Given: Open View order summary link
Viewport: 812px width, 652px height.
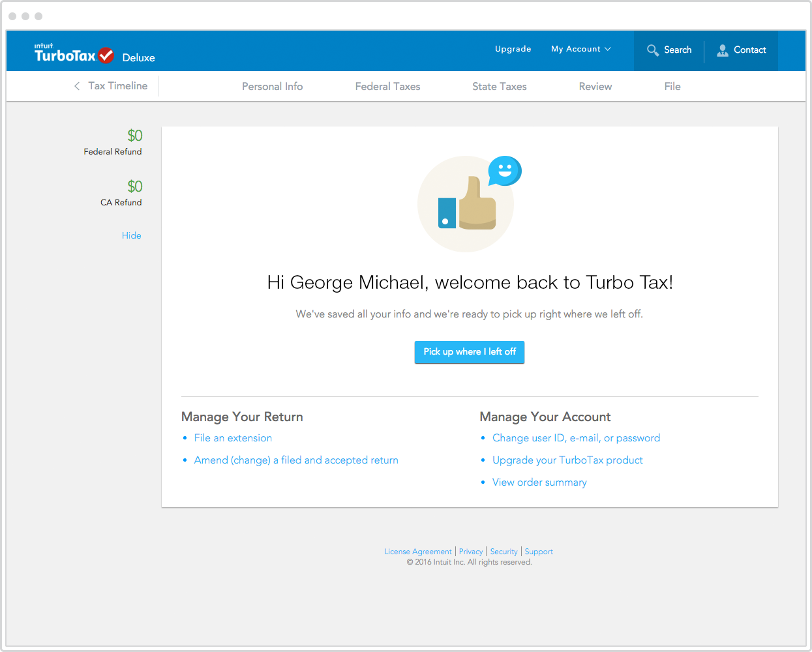Looking at the screenshot, I should pos(539,482).
